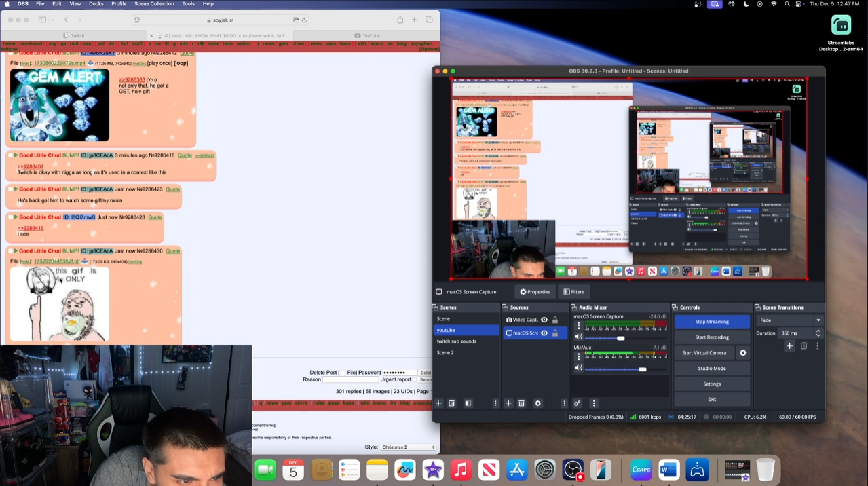This screenshot has width=868, height=486.
Task: Click the Studio Mode button
Action: [x=712, y=369]
